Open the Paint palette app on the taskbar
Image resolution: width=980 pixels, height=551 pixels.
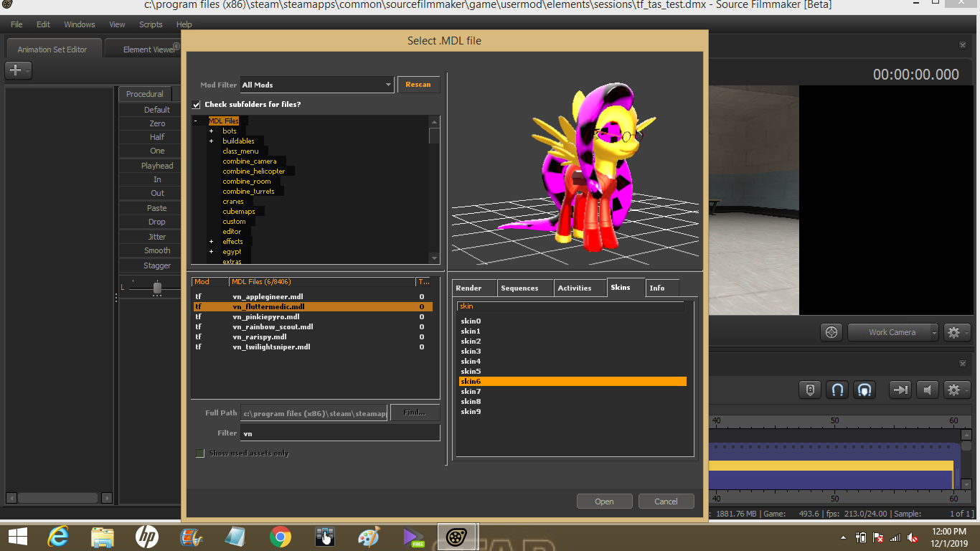click(369, 537)
